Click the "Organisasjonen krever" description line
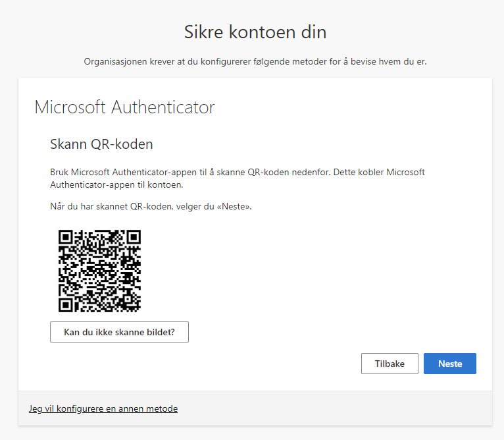504x440 pixels. click(255, 61)
